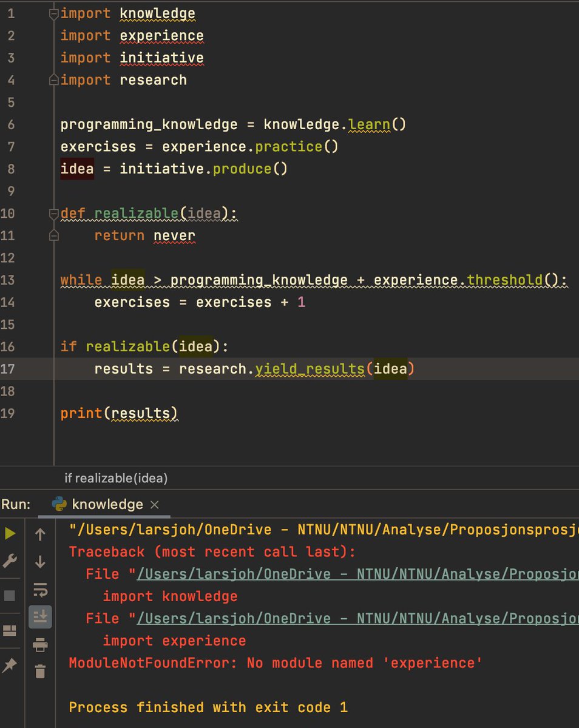
Task: Print console output via printer icon
Action: (40, 644)
